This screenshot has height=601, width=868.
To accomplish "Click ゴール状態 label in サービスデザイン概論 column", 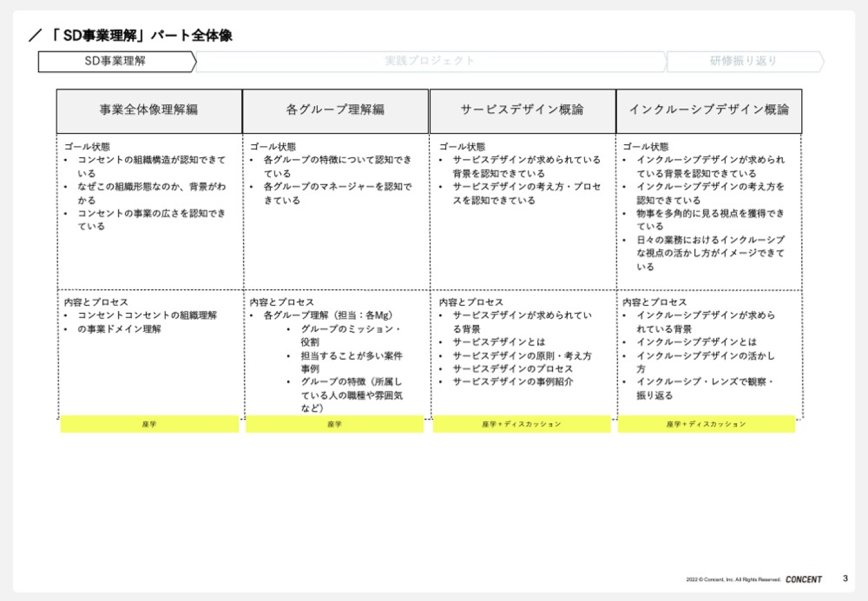I will [462, 147].
